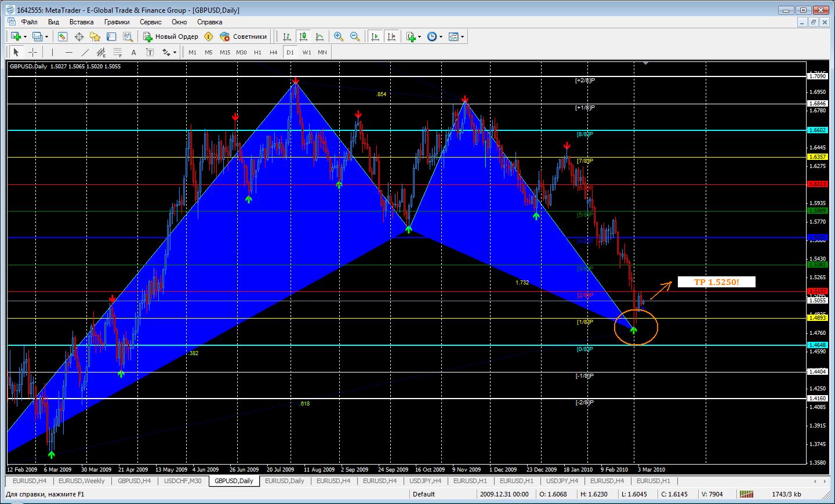The height and width of the screenshot is (504, 835).
Task: Draw a horizontal line
Action: point(68,52)
